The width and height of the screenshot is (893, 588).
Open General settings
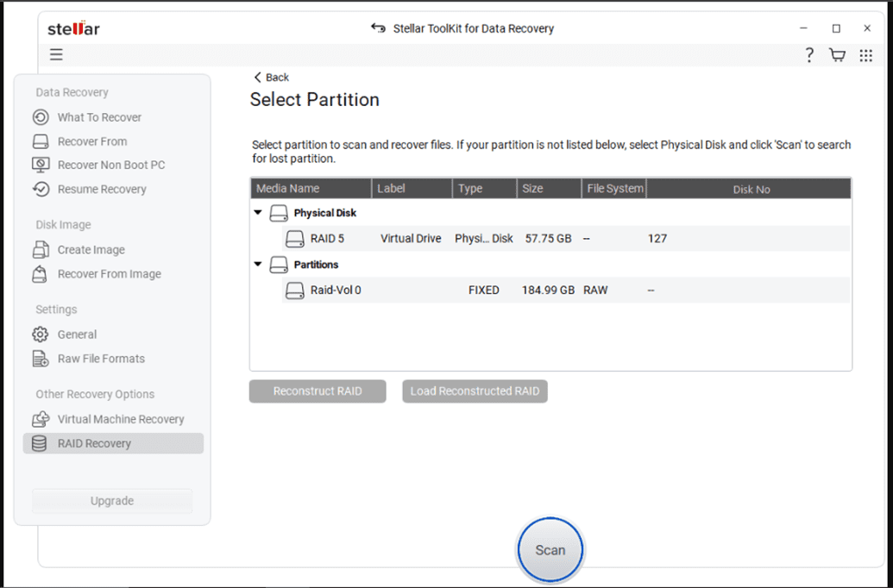[x=77, y=335]
